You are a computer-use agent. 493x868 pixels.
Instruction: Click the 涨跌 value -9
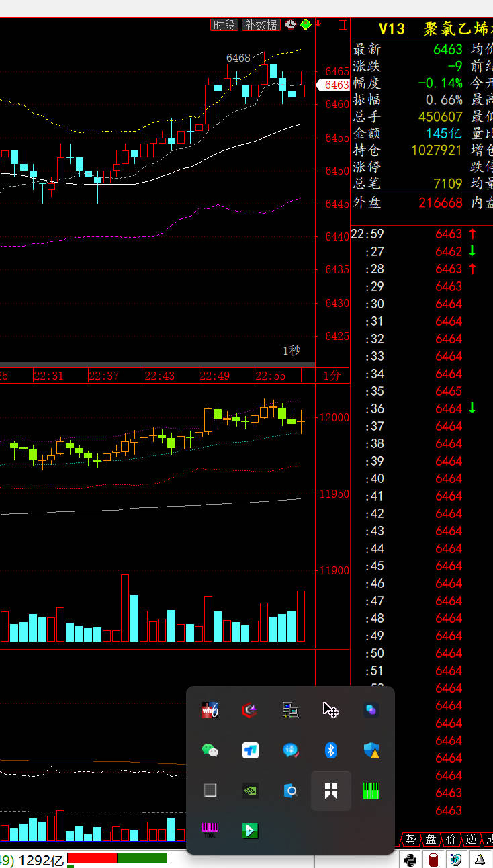pos(455,66)
